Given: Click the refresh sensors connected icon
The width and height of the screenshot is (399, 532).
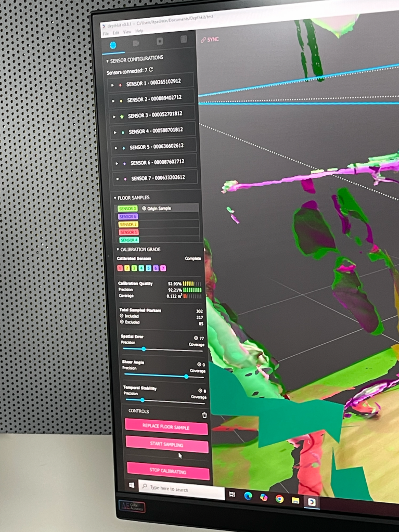Looking at the screenshot, I should [151, 70].
